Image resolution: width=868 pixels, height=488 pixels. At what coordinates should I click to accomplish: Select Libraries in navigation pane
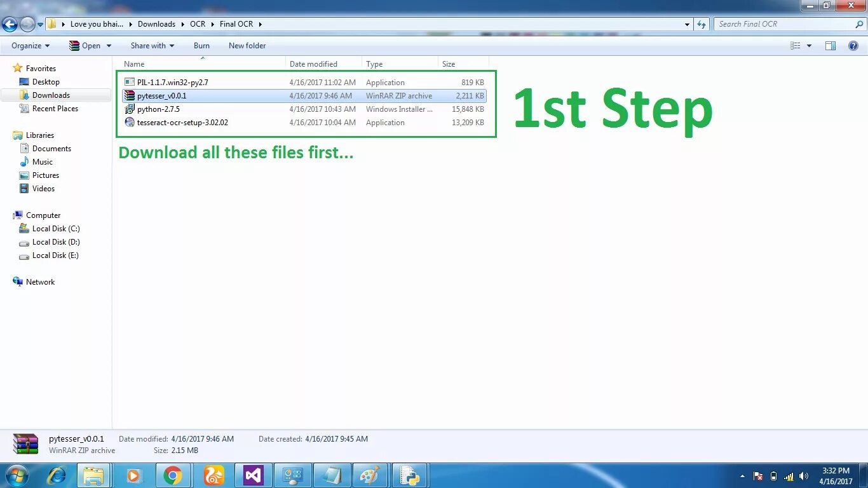tap(39, 135)
